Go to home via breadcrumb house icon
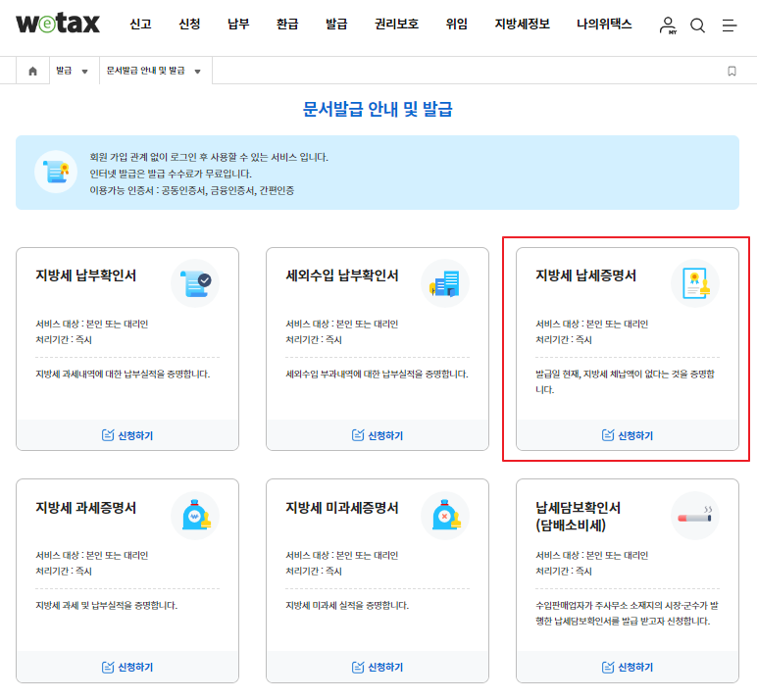Image resolution: width=757 pixels, height=700 pixels. click(32, 71)
